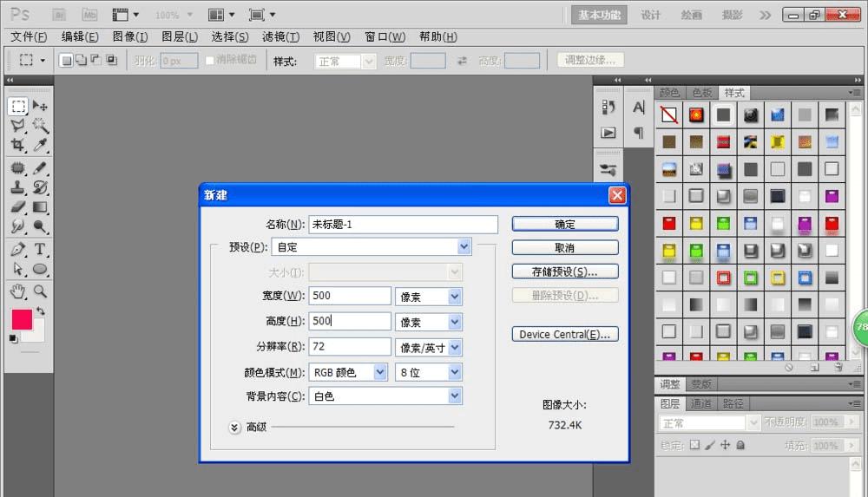Click the swap foreground/background colors arrow
The image size is (868, 497).
[41, 311]
